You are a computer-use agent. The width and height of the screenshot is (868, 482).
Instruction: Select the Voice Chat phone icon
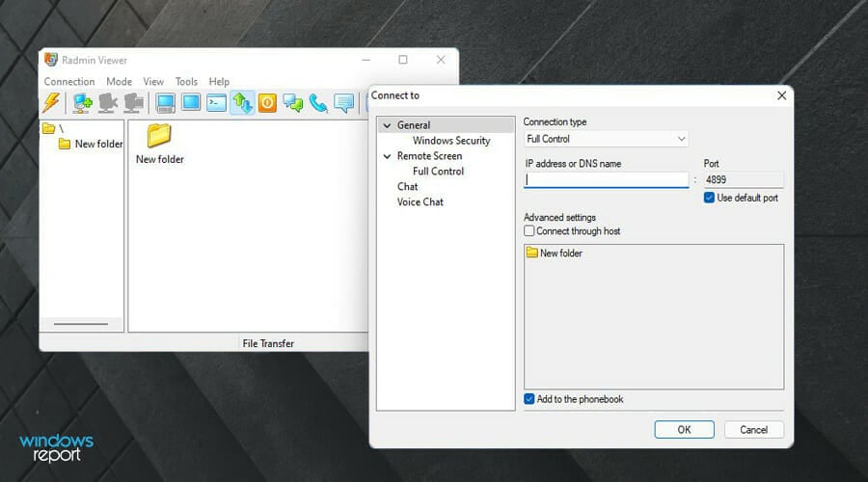pyautogui.click(x=318, y=103)
